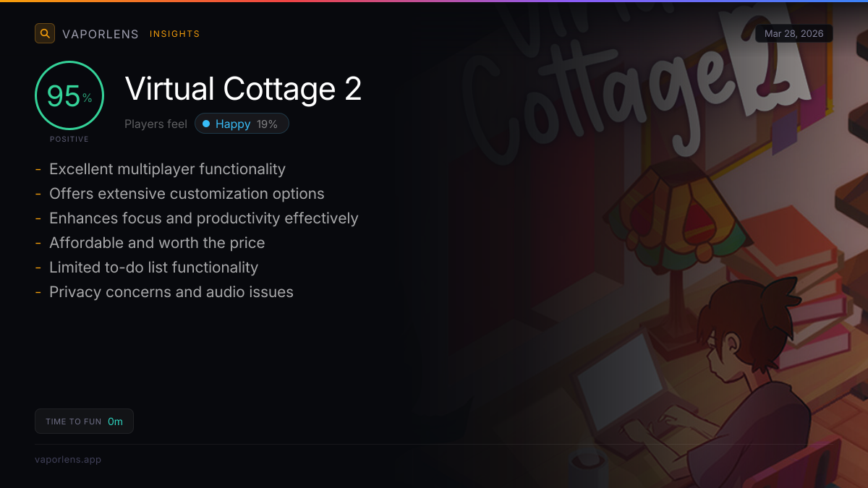Viewport: 868px width, 488px height.
Task: Click the blue dot in Happy pill
Action: pyautogui.click(x=206, y=124)
